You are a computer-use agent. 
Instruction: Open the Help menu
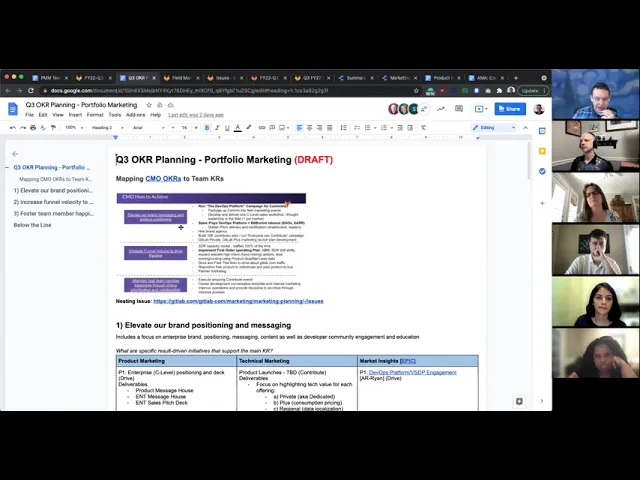tap(156, 115)
